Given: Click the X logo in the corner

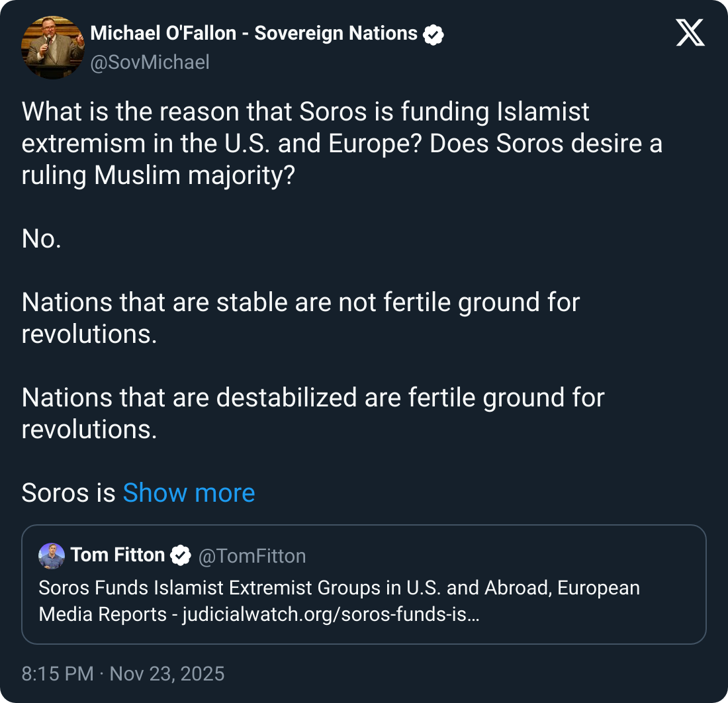Looking at the screenshot, I should click(x=690, y=33).
